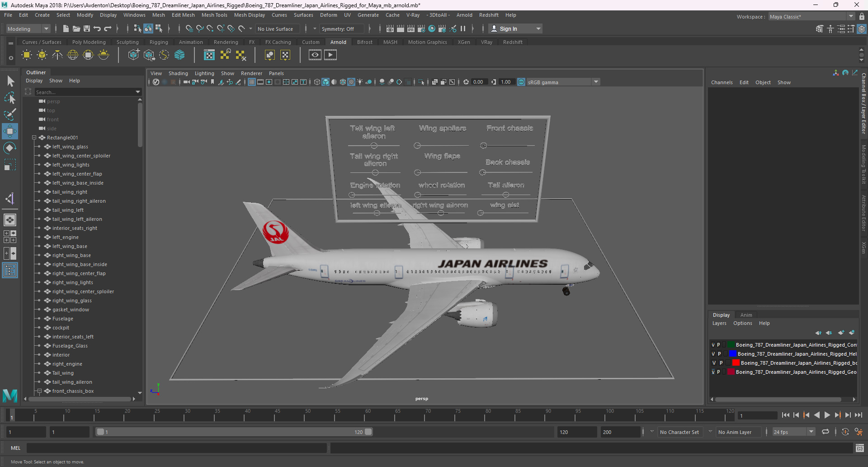Click the green color swatch of Con layer
The height and width of the screenshot is (467, 868).
731,345
